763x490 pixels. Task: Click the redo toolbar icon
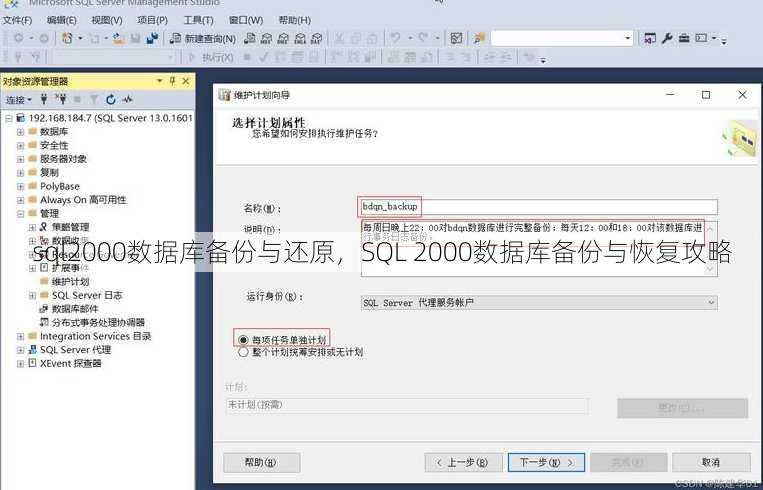pyautogui.click(x=423, y=38)
